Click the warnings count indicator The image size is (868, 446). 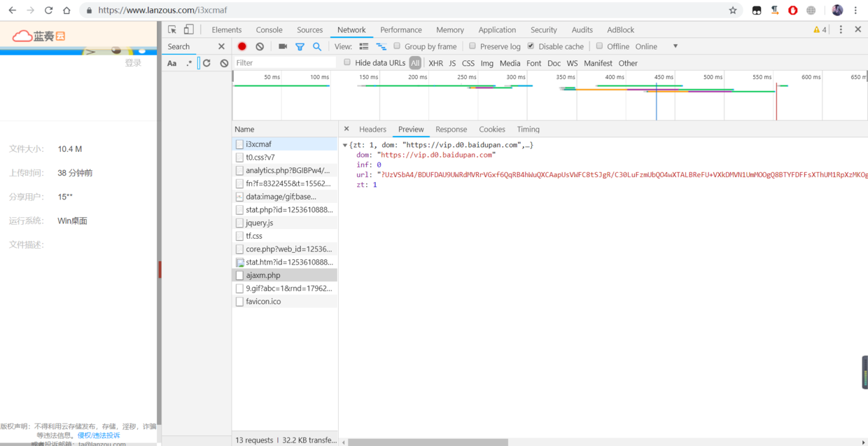820,29
